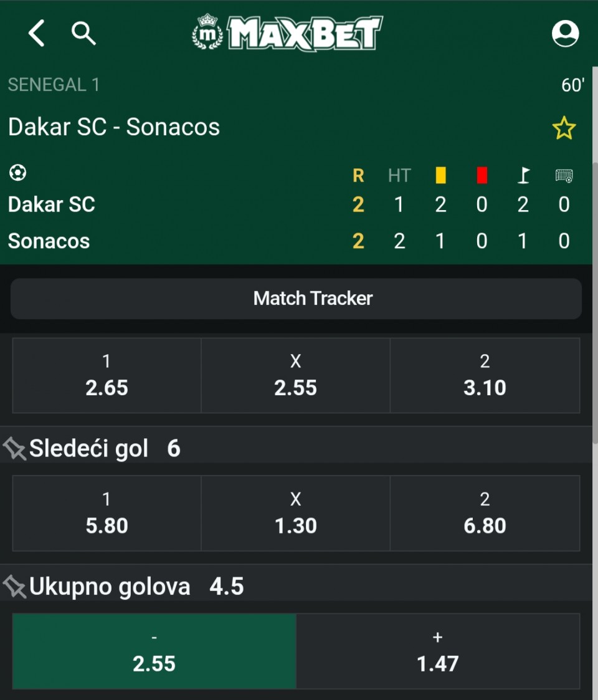Choose next goal Sonacos at 6.80
This screenshot has height=700, width=598.
coord(485,514)
